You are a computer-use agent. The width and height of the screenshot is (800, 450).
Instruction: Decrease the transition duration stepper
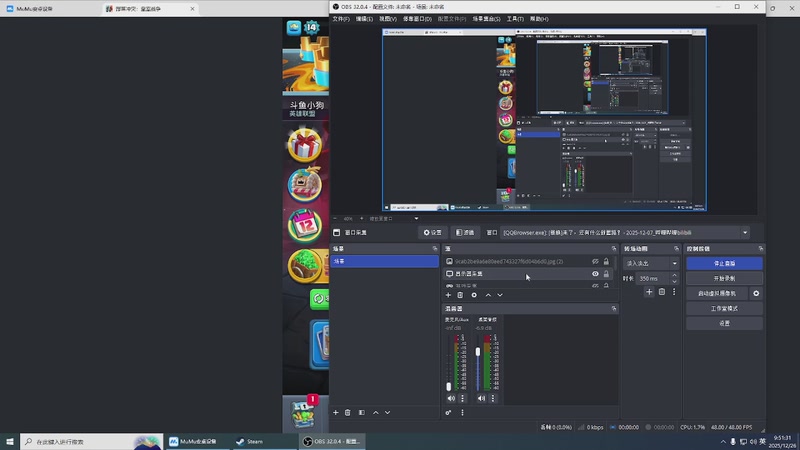click(x=674, y=282)
